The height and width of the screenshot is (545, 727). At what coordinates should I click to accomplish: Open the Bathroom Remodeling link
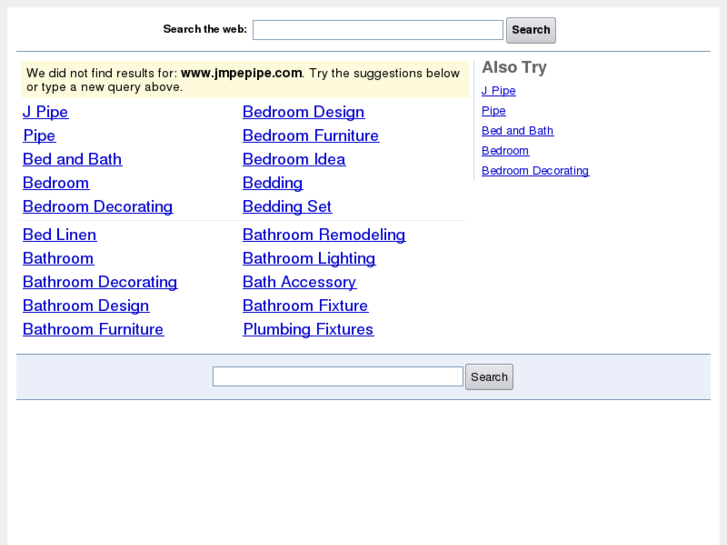[324, 235]
